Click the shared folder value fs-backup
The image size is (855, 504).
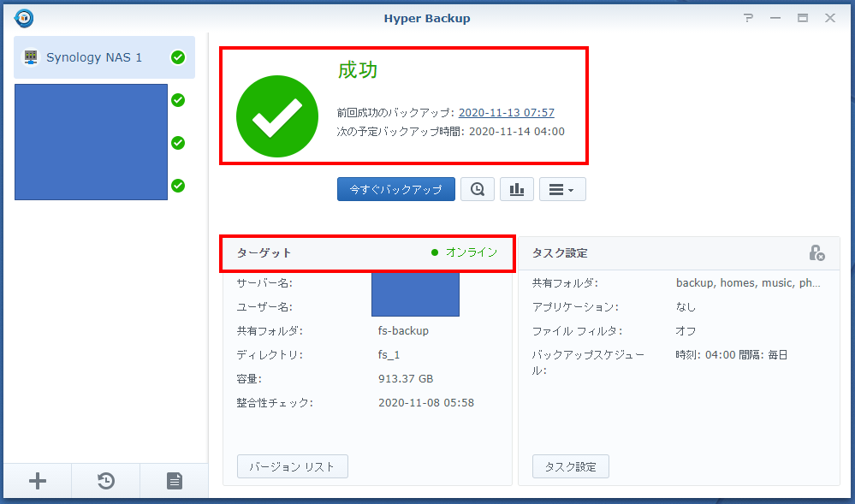tap(403, 330)
